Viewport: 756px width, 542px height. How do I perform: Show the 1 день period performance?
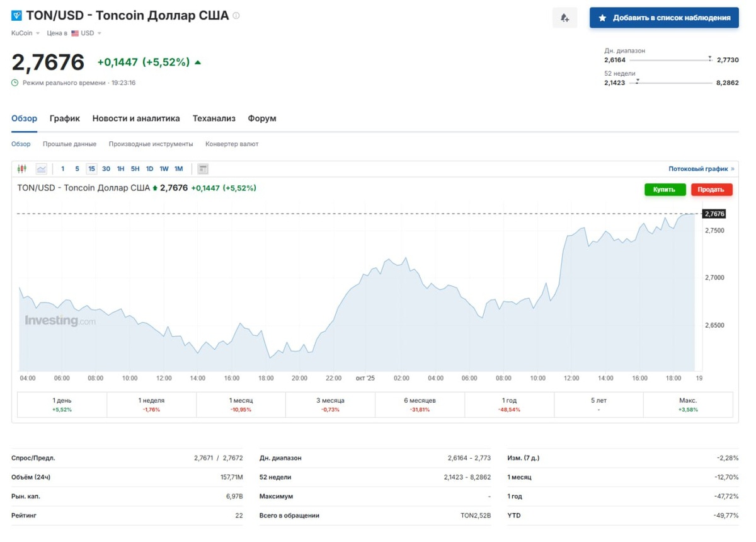coord(62,405)
